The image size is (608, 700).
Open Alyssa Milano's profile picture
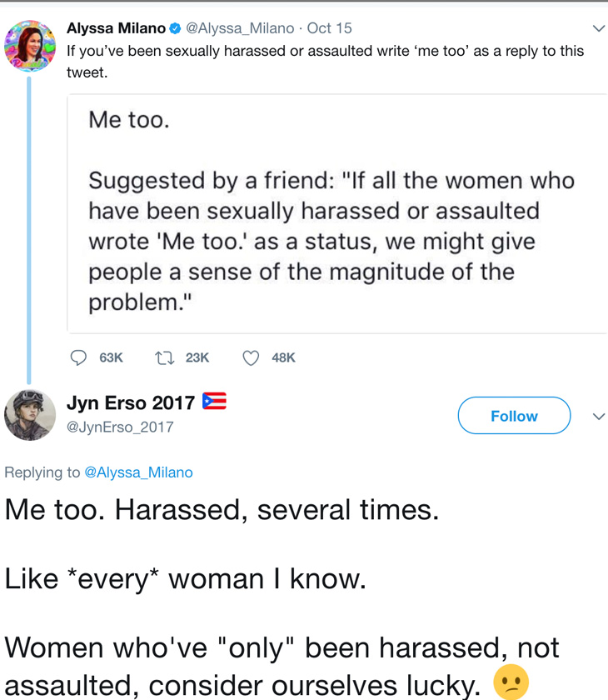(x=30, y=46)
